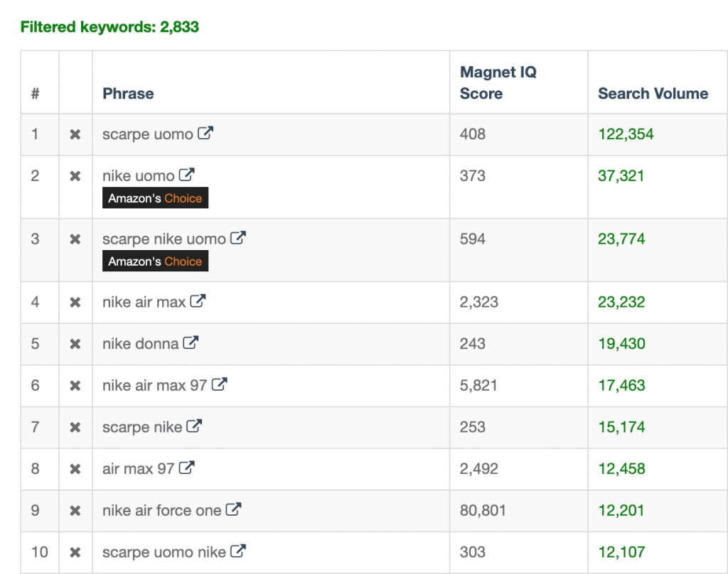Remove the 'scarpe uomo nike' keyword row
728x574 pixels.
tap(75, 553)
